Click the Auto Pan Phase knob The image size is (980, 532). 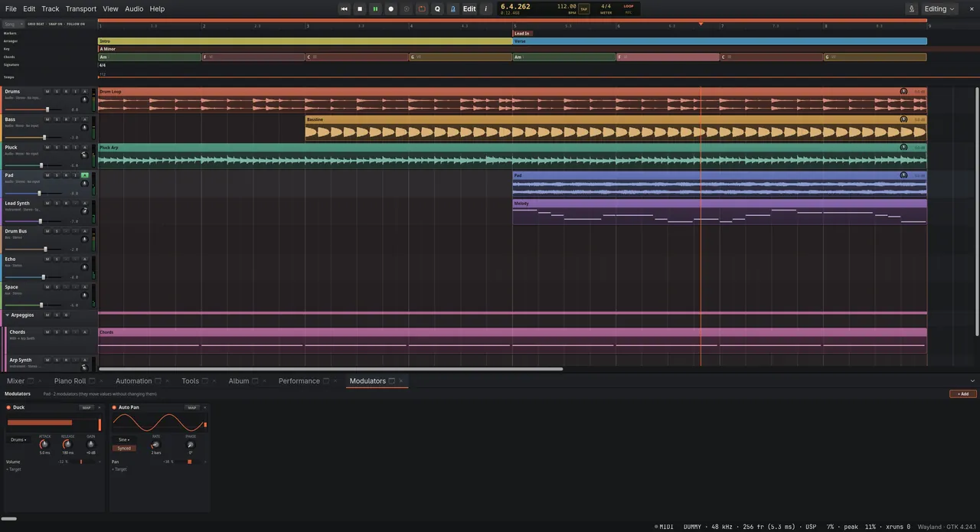point(191,444)
